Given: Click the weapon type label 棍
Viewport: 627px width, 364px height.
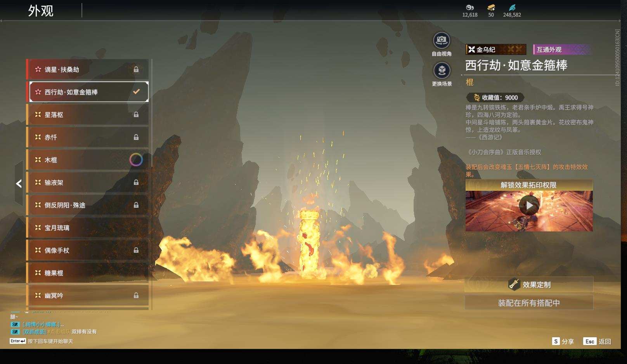Looking at the screenshot, I should click(x=469, y=82).
